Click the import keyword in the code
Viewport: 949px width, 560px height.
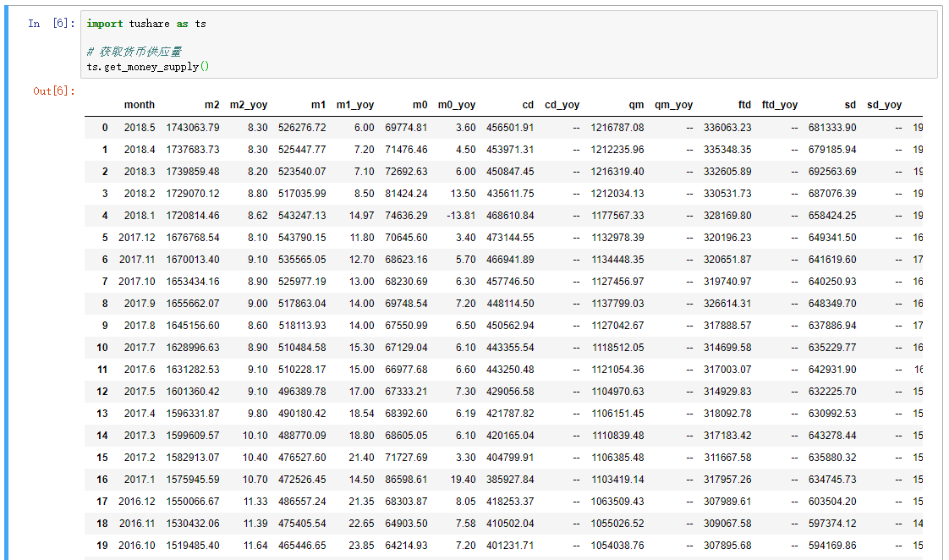105,24
